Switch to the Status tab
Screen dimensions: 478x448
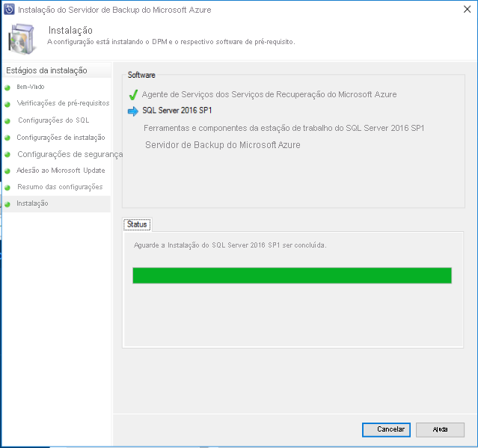click(x=137, y=224)
